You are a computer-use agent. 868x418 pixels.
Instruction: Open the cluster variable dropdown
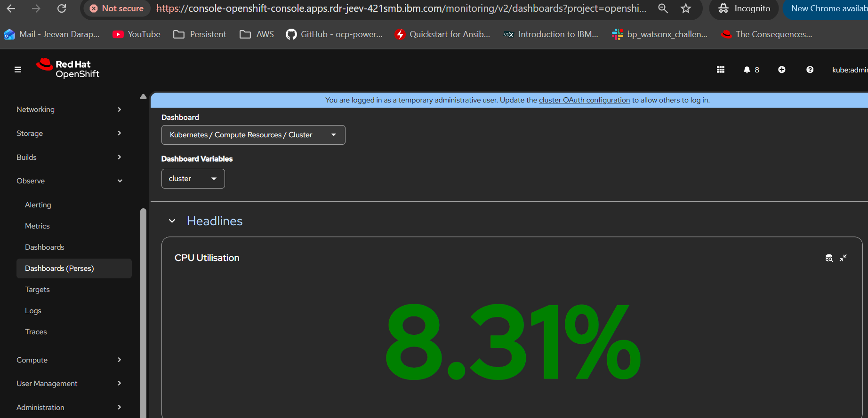pyautogui.click(x=193, y=179)
